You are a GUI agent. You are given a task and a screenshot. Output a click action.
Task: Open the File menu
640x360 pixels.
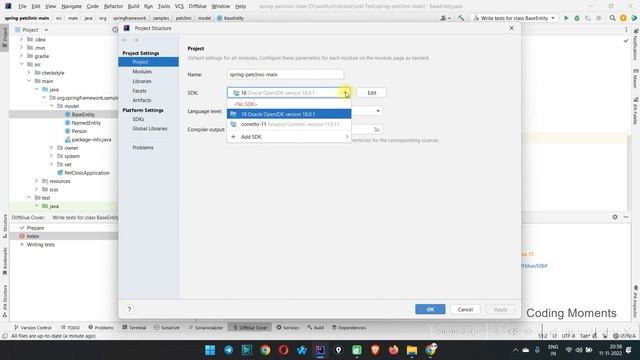[x=22, y=6]
